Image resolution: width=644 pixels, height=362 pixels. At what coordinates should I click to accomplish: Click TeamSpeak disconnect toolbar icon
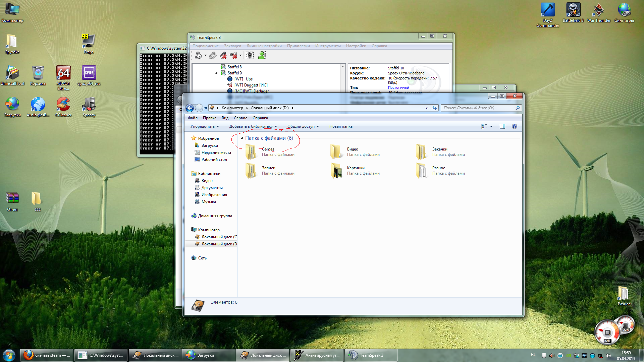pos(213,55)
